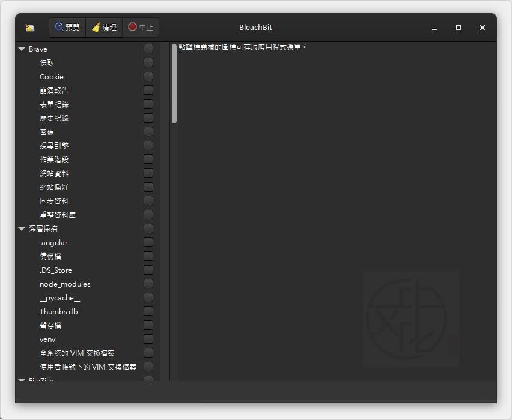The width and height of the screenshot is (512, 420).
Task: Check the 網站資料 checkbox
Action: click(x=148, y=173)
